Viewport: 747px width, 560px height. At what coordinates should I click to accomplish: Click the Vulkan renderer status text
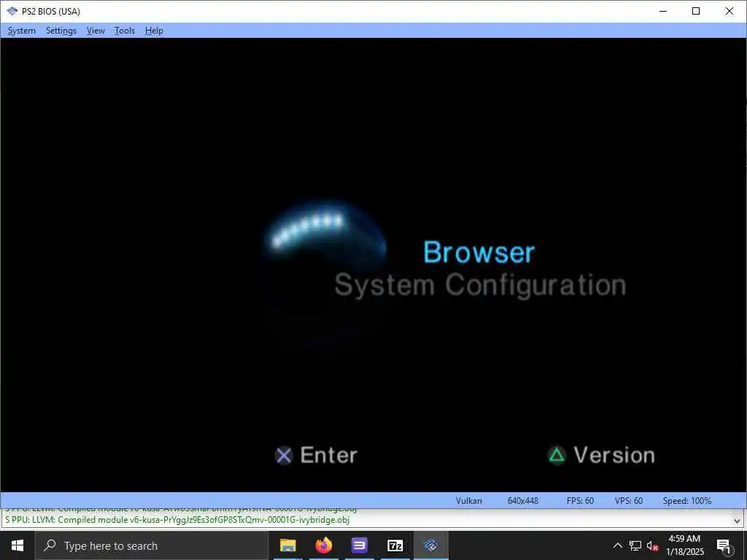(x=469, y=500)
